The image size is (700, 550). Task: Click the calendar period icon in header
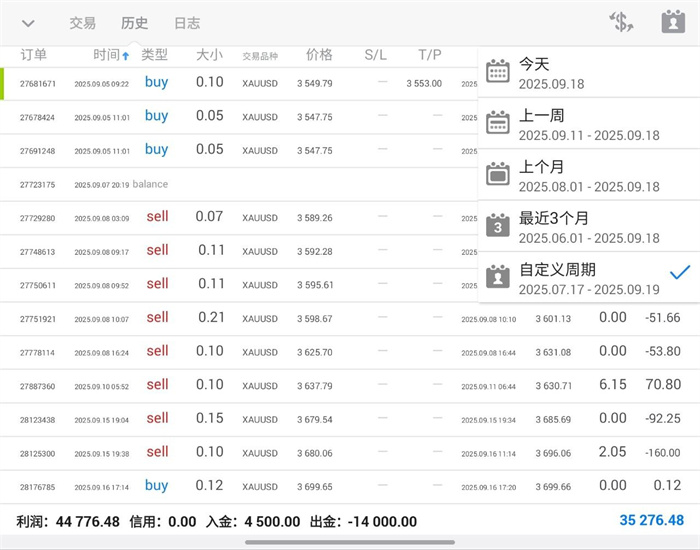coord(673,22)
